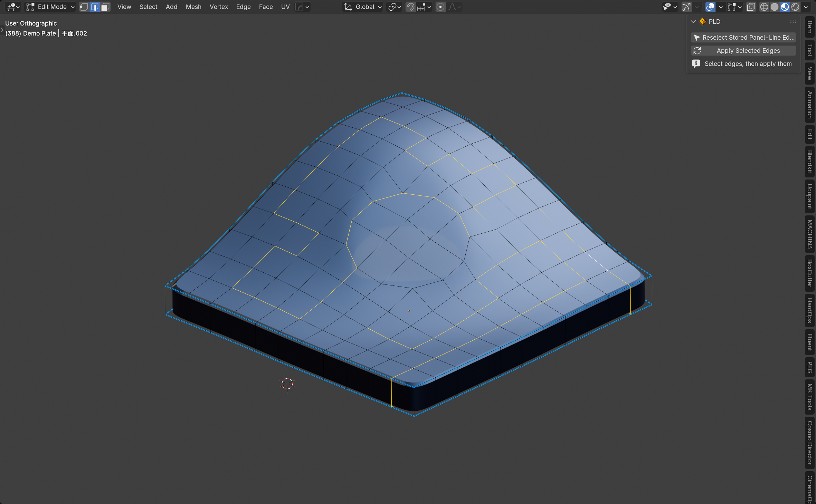This screenshot has width=816, height=504.
Task: Expand the hidden toolbar arrow at left edge
Action: pos(2,30)
